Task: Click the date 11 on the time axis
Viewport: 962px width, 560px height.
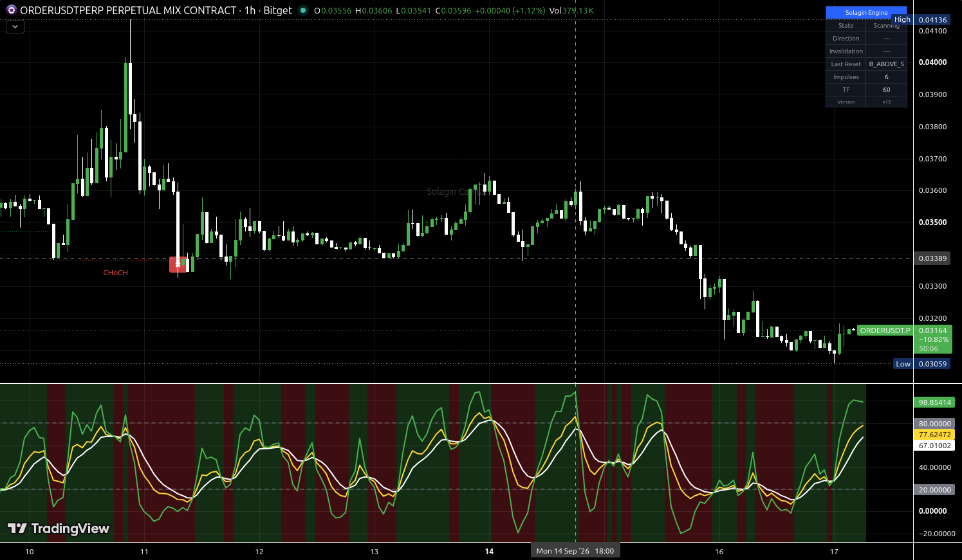Action: tap(144, 552)
